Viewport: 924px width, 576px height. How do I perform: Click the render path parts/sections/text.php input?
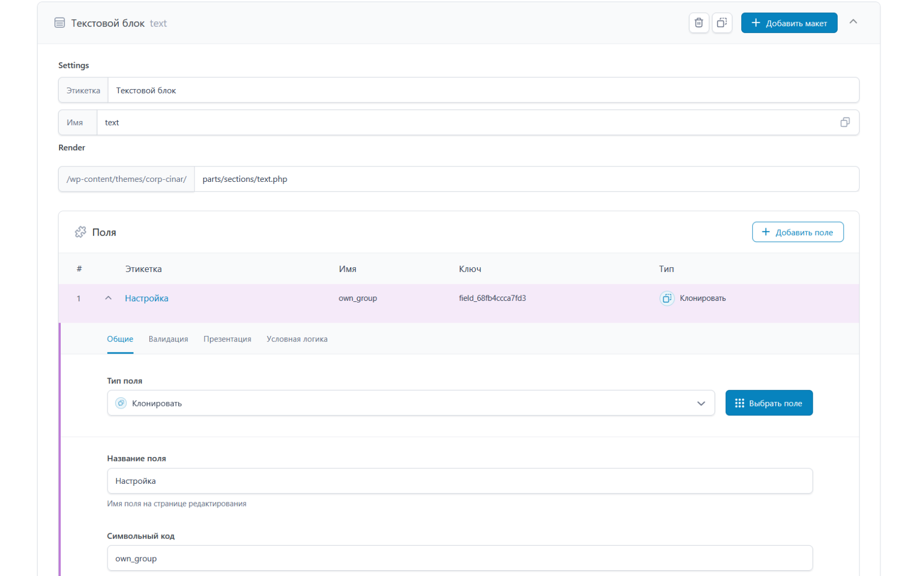[x=526, y=179]
